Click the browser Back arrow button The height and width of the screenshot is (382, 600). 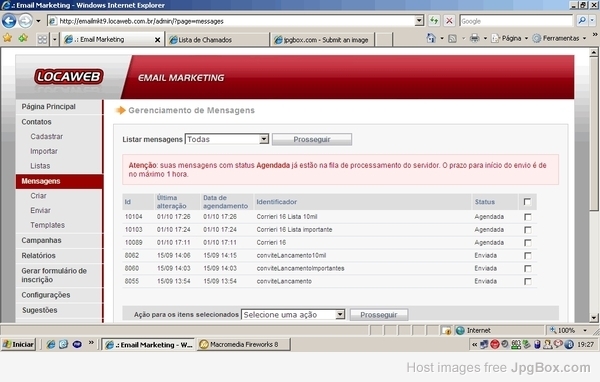click(x=9, y=21)
